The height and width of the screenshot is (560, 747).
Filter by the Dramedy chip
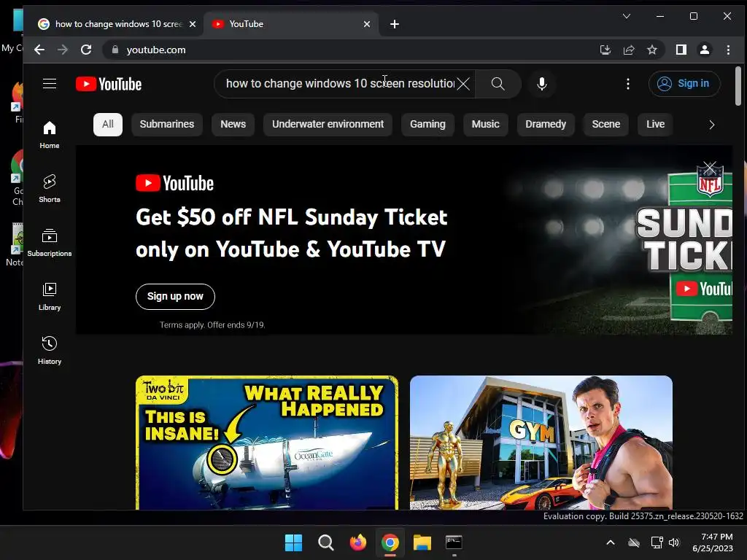coord(546,124)
